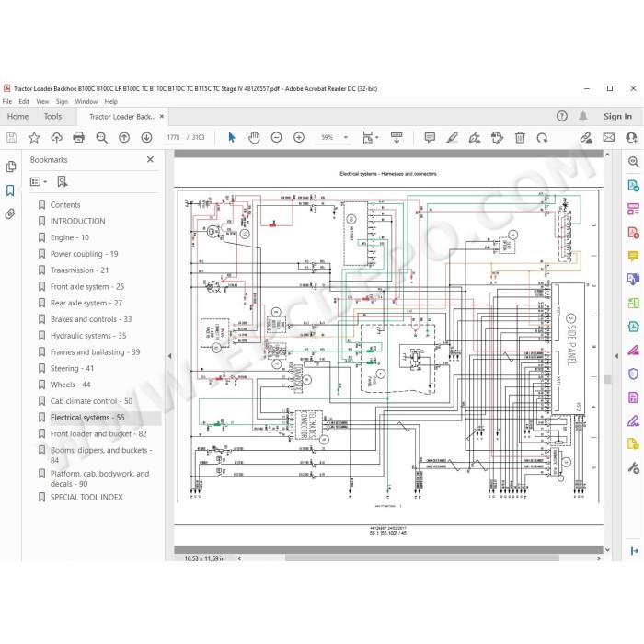The width and height of the screenshot is (644, 644).
Task: Click the Zoom in plus icon
Action: pyautogui.click(x=299, y=137)
